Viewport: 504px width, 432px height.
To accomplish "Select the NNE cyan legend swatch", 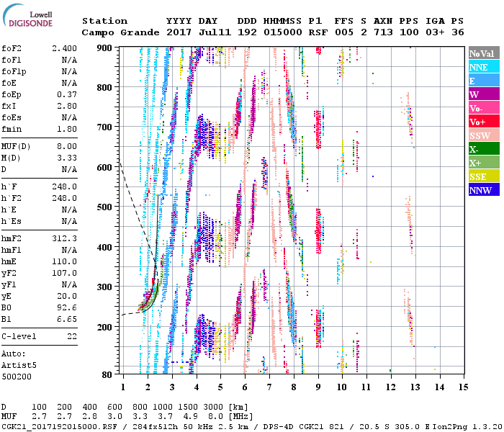I will (484, 67).
